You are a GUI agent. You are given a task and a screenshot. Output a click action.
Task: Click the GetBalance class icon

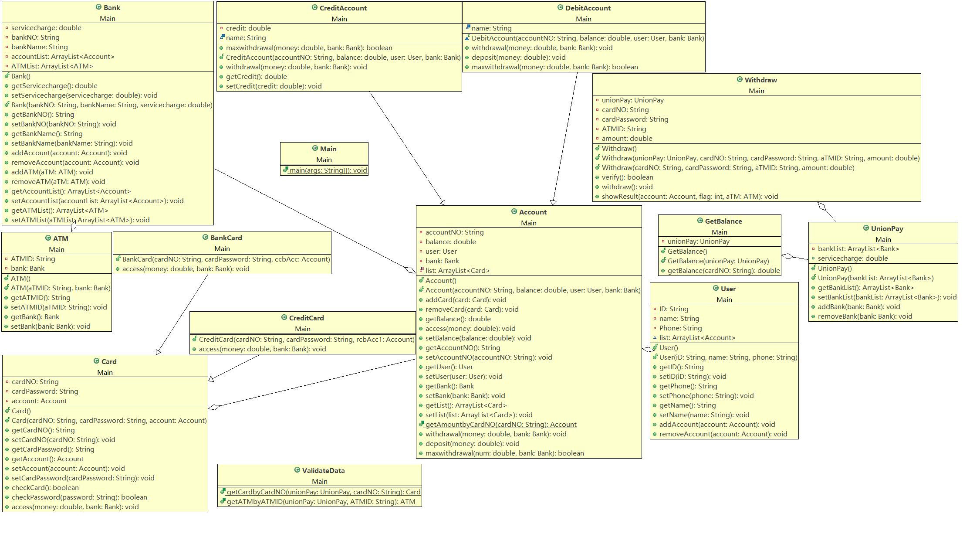click(x=700, y=221)
